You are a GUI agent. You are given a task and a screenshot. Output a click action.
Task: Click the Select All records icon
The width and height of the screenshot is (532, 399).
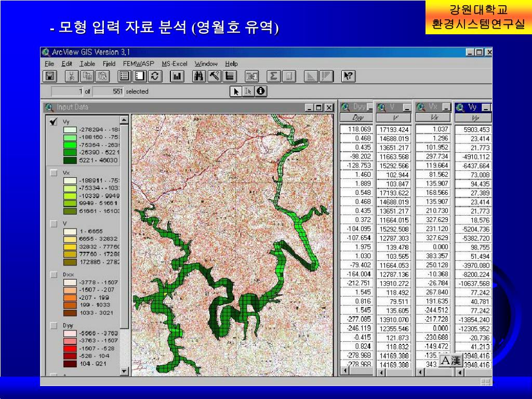click(x=125, y=76)
